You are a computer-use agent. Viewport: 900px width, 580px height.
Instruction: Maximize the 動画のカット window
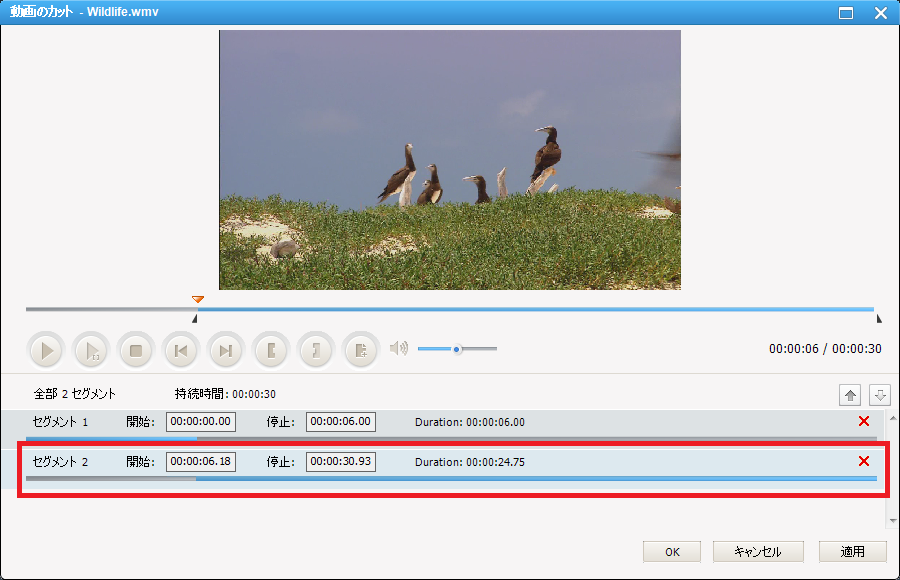point(845,13)
